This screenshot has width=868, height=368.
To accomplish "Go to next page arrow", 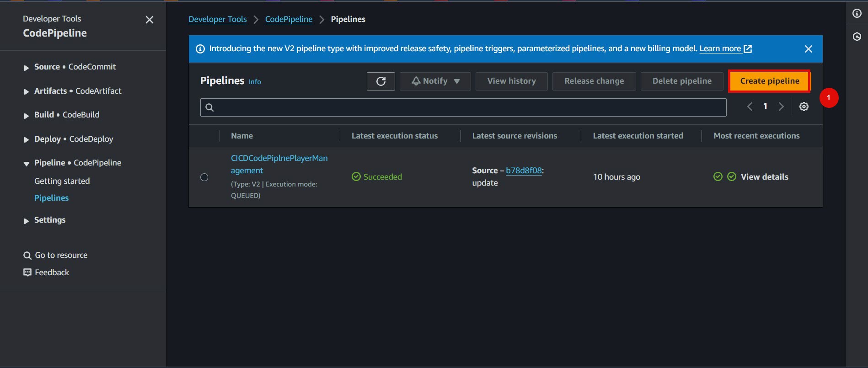I will (781, 107).
